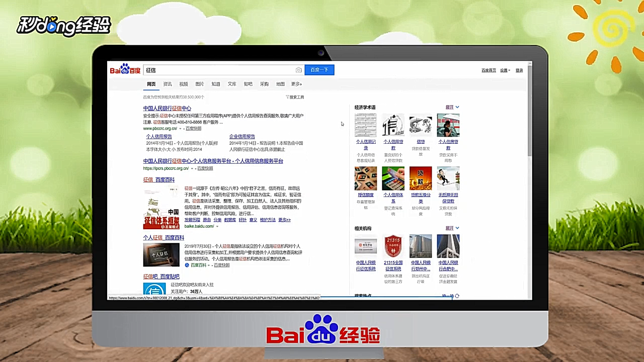Click the 中国人民银行征信系统 thumbnail

tap(366, 246)
